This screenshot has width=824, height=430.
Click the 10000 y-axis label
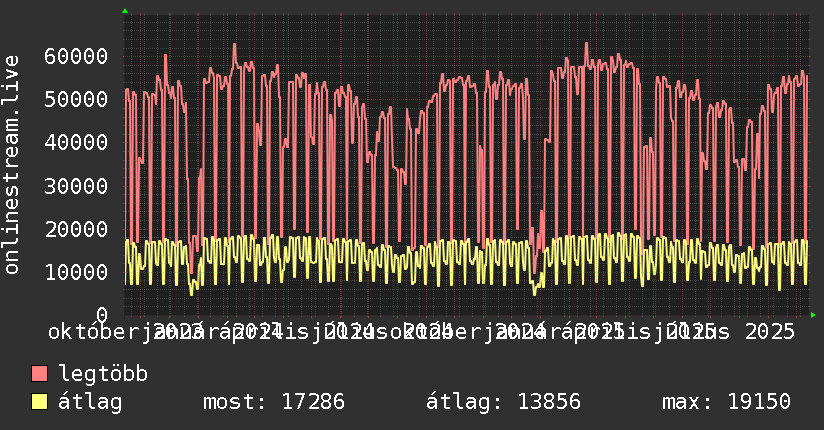76,272
